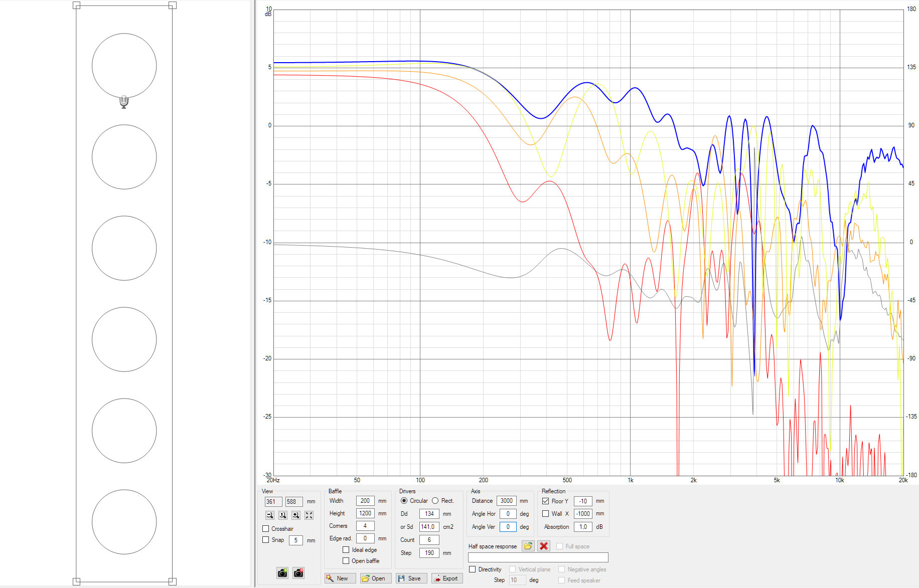Select the Rect. driver shape option
Viewport: 919px width, 588px height.
click(435, 501)
